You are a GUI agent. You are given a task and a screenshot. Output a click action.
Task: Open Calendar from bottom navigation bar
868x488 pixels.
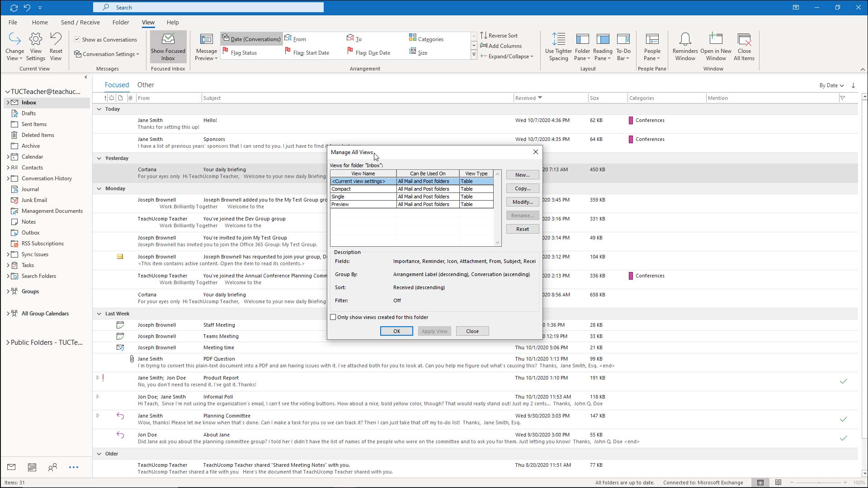click(x=32, y=467)
